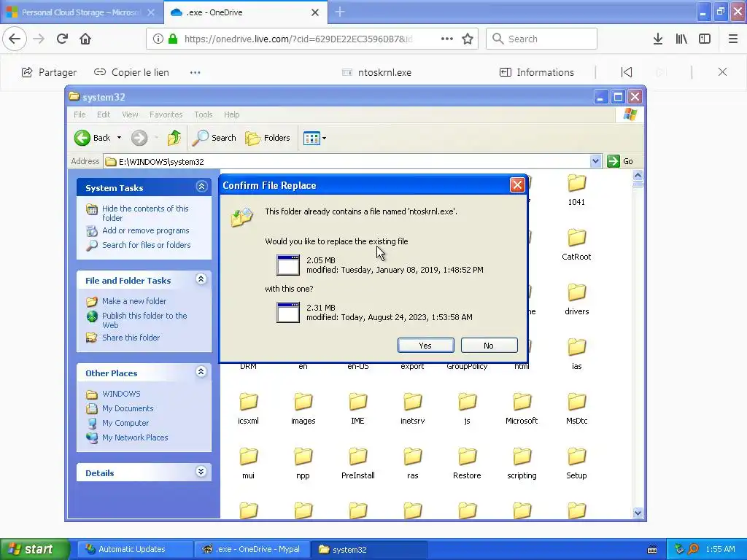Reload the page in the browser

coord(63,39)
